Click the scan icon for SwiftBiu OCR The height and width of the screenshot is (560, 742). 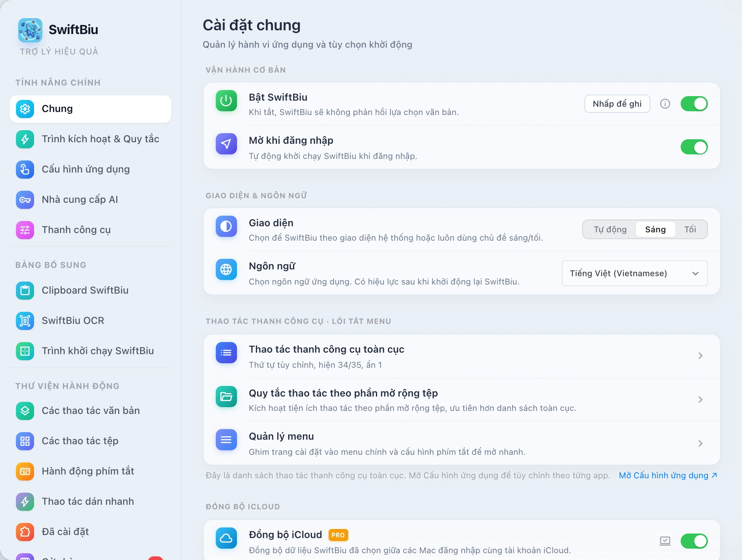pos(25,321)
